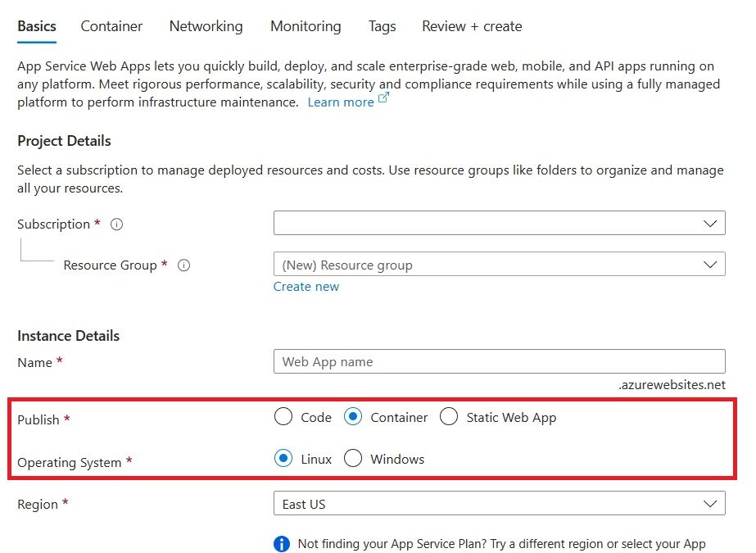Click Create new resource group link
Viewport: 756px width, 553px height.
[306, 287]
